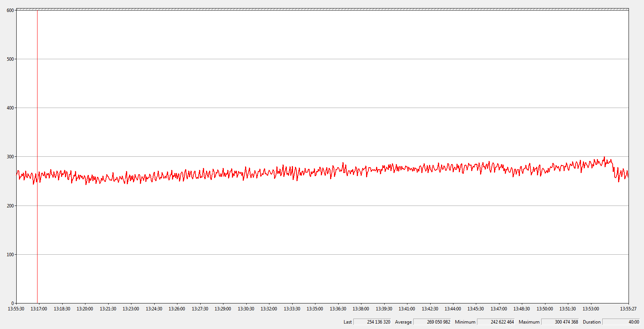Screen dimensions: 644x329
Task: Click the 13:42:30 time axis label
Action: [430, 309]
